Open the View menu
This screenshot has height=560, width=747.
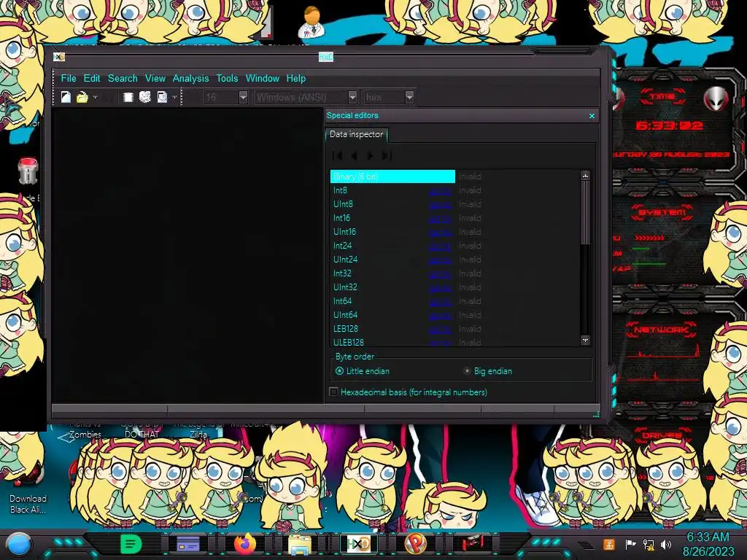(x=155, y=78)
